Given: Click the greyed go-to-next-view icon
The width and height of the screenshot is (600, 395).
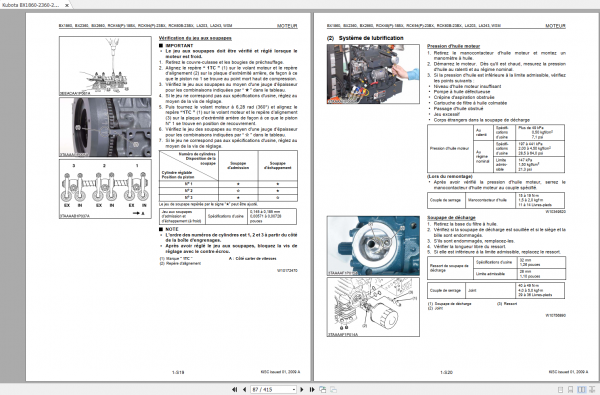Looking at the screenshot, I should [x=333, y=390].
